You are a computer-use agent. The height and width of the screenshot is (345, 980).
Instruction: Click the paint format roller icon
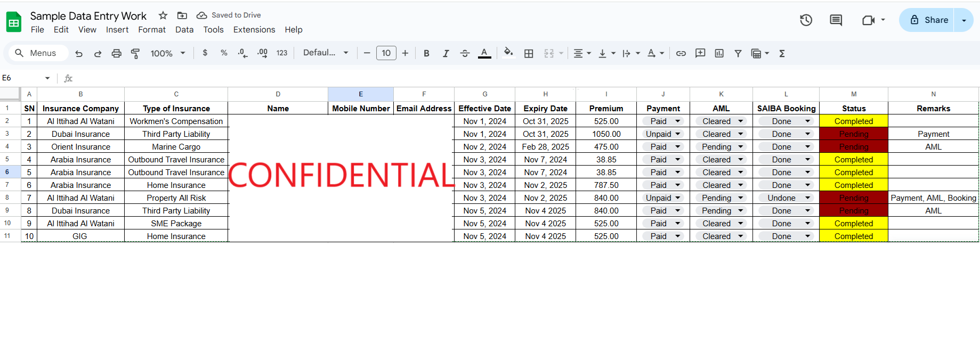pyautogui.click(x=135, y=53)
